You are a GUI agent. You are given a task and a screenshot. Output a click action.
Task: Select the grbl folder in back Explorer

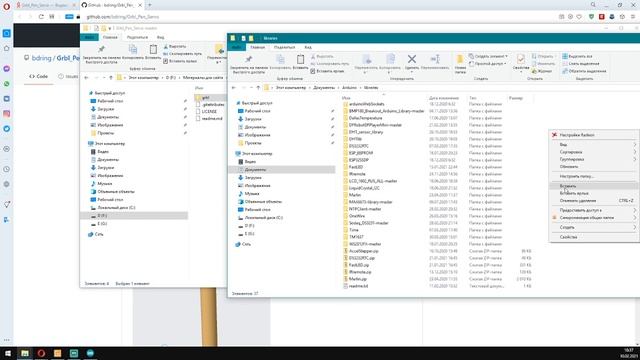click(x=202, y=98)
